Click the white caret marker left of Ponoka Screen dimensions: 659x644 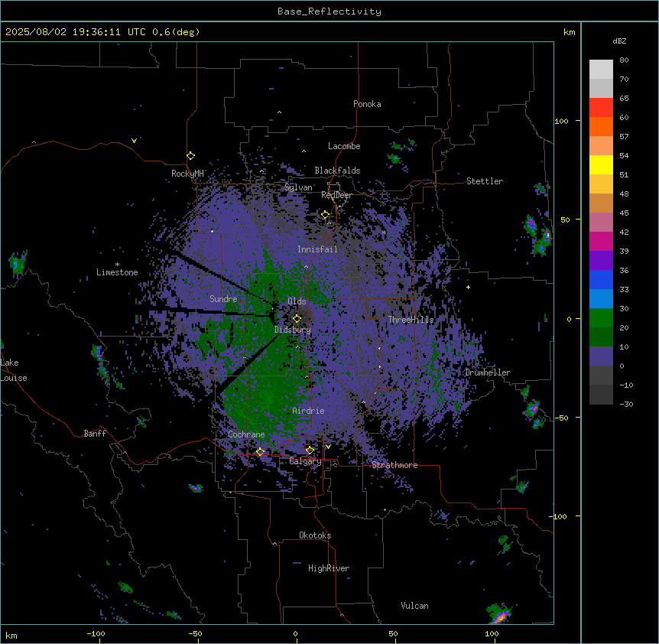(280, 112)
